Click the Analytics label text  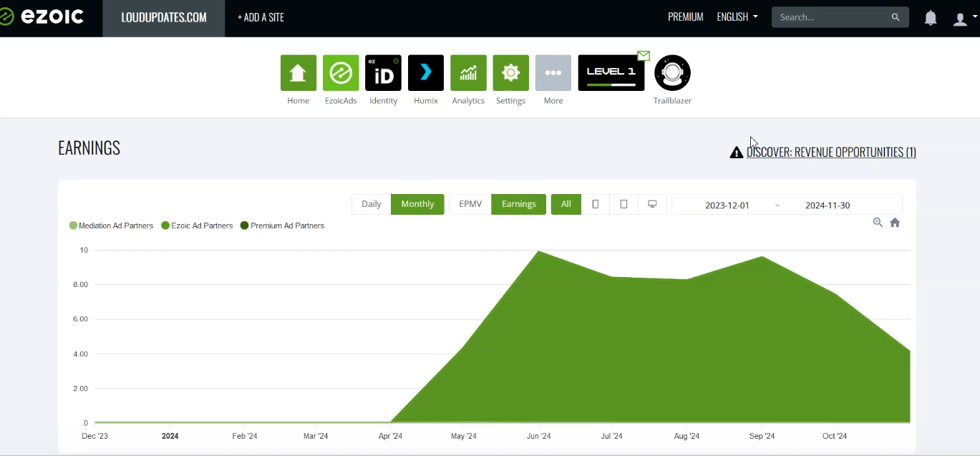(x=468, y=101)
